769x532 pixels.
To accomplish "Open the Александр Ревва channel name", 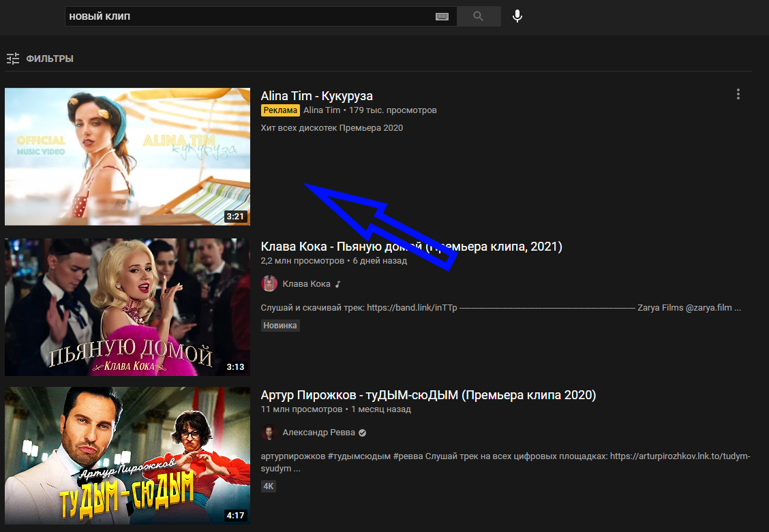I will point(319,433).
